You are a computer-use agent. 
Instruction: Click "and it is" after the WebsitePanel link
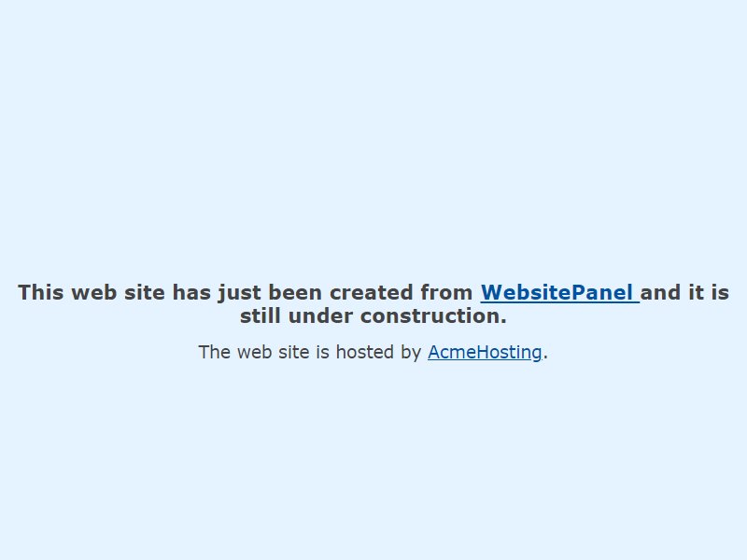pyautogui.click(x=684, y=292)
